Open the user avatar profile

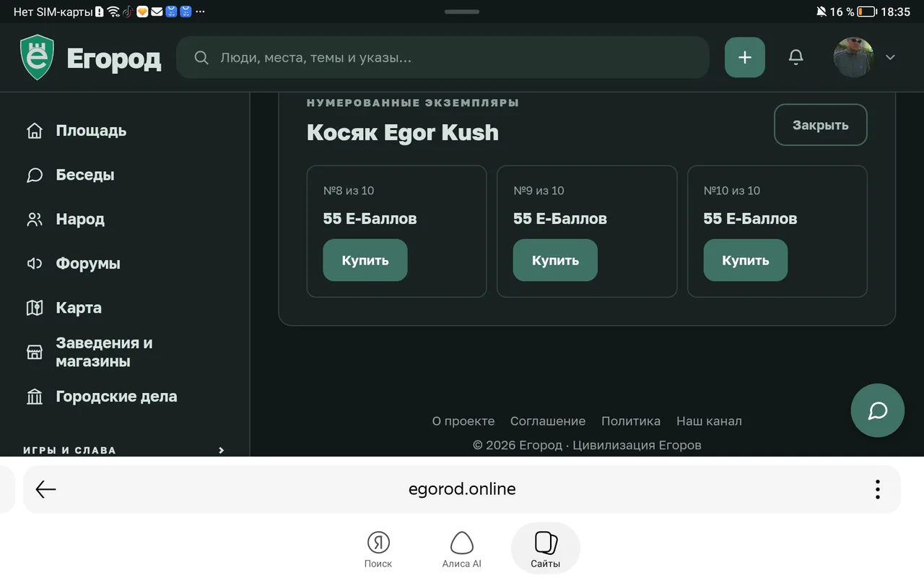point(853,57)
